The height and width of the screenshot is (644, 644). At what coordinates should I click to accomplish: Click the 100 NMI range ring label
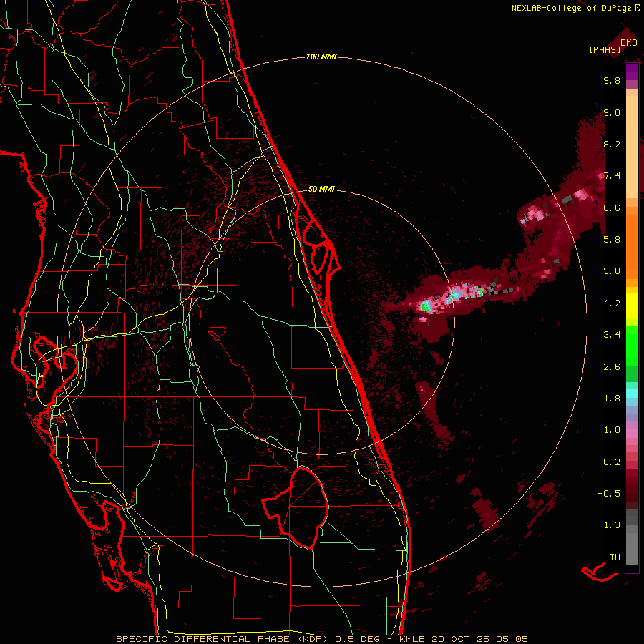[321, 57]
